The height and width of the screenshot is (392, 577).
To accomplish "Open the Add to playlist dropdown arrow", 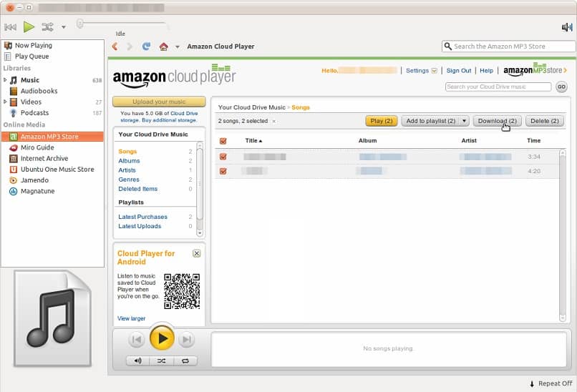I will (465, 121).
